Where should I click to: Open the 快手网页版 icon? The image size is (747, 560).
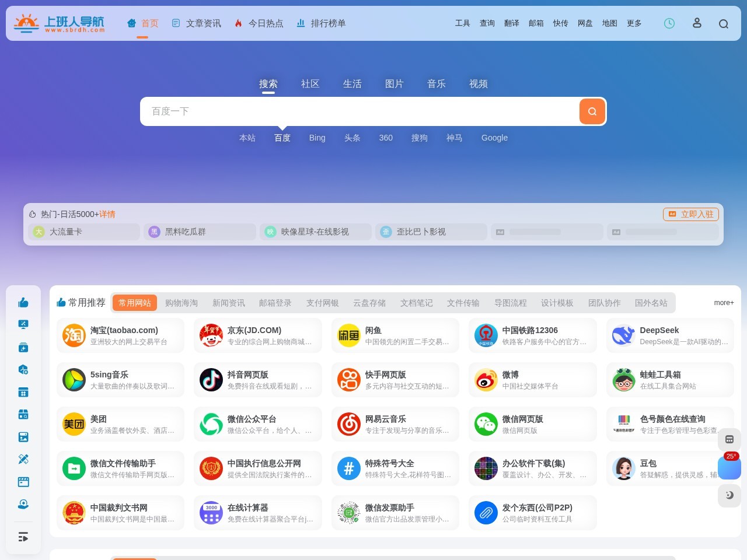(349, 380)
